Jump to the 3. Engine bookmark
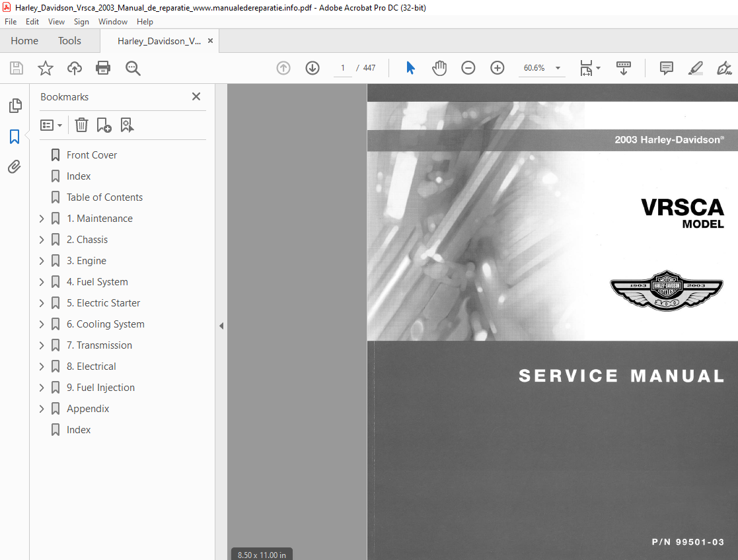This screenshot has height=560, width=738. coord(86,261)
